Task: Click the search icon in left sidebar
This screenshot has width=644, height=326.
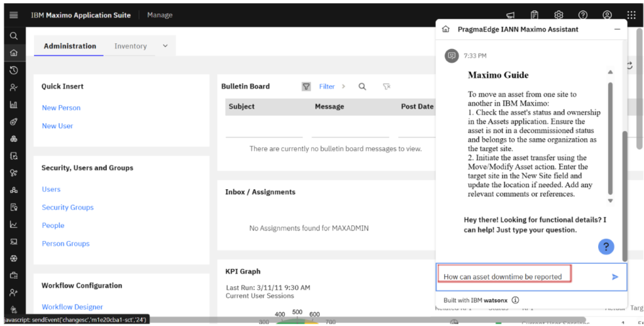Action: [x=13, y=36]
